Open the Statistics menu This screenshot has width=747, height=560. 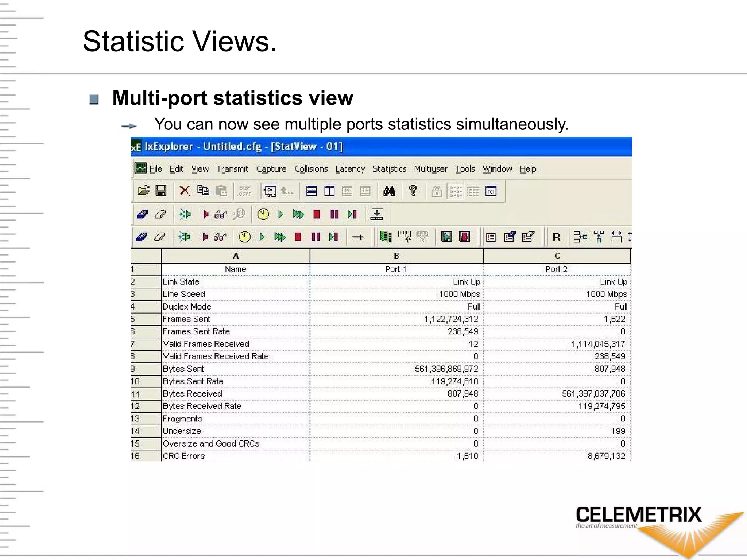tap(389, 169)
